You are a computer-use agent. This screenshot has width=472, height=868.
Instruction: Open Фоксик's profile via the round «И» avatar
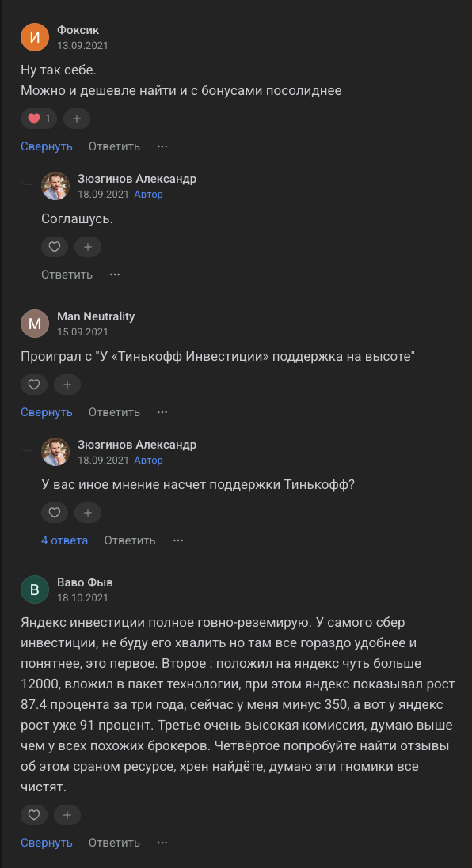pos(34,36)
